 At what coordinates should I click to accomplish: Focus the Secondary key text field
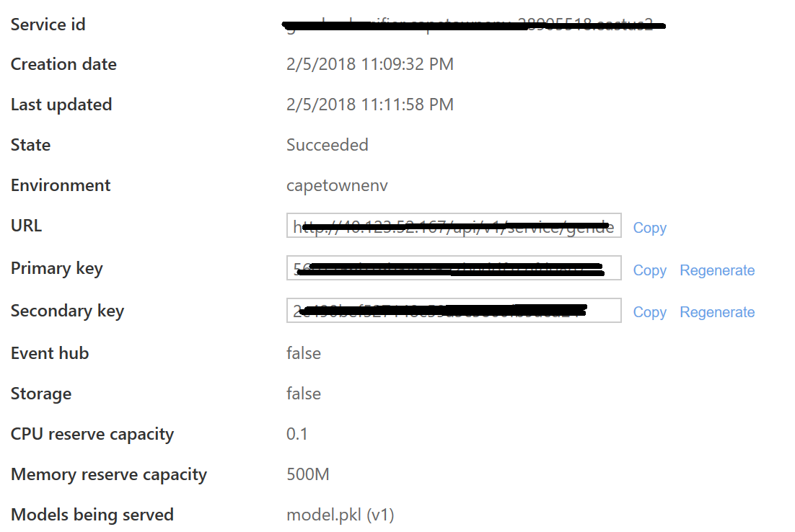[x=453, y=311]
